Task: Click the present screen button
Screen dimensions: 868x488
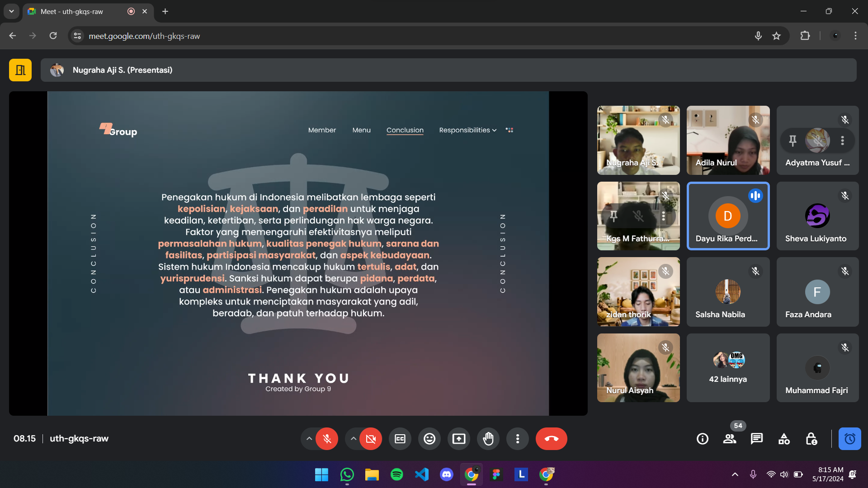Action: [459, 439]
